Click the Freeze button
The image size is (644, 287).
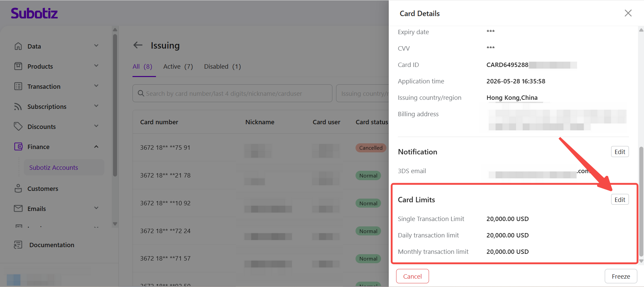[x=621, y=276]
